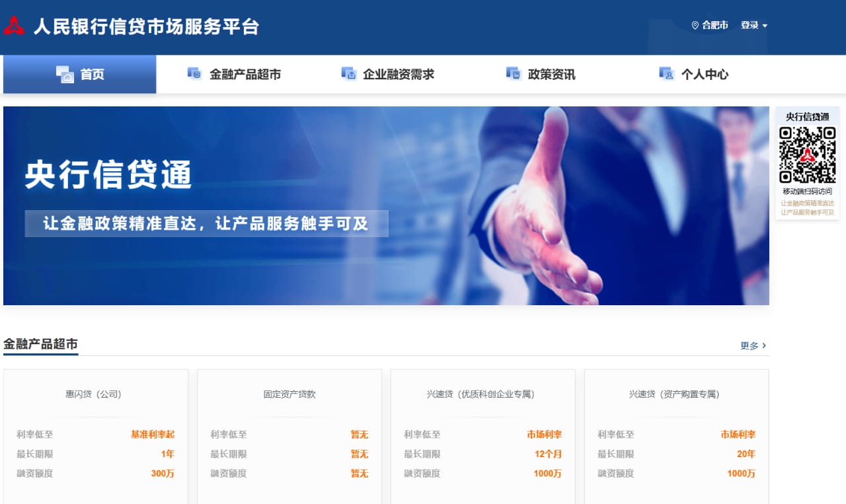Click the 央行信贷通 banner image
This screenshot has width=846, height=504.
coord(386,205)
